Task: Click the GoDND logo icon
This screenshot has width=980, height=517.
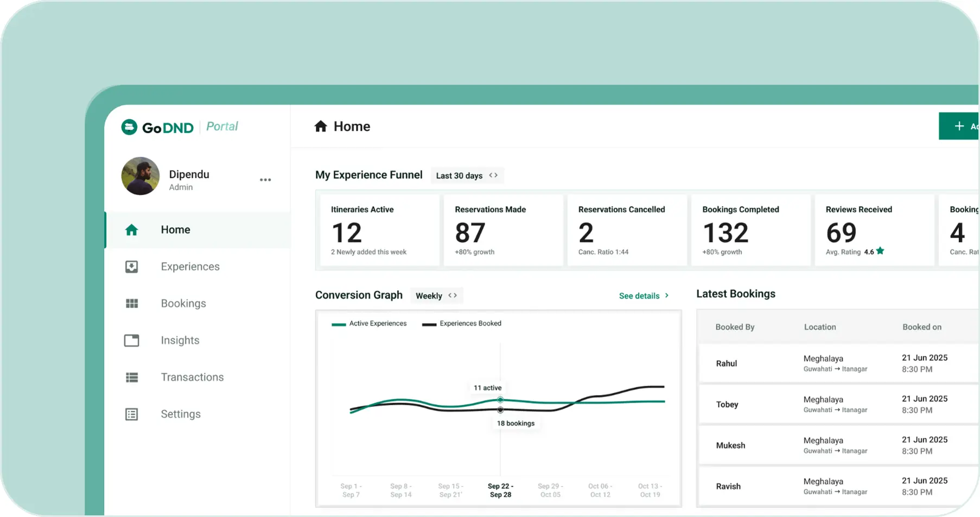Action: 129,127
